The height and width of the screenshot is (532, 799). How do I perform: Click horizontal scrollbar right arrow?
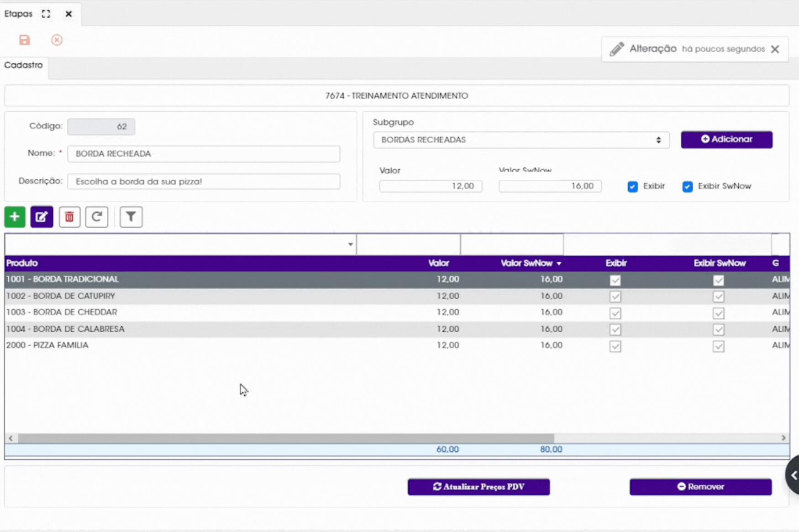783,438
